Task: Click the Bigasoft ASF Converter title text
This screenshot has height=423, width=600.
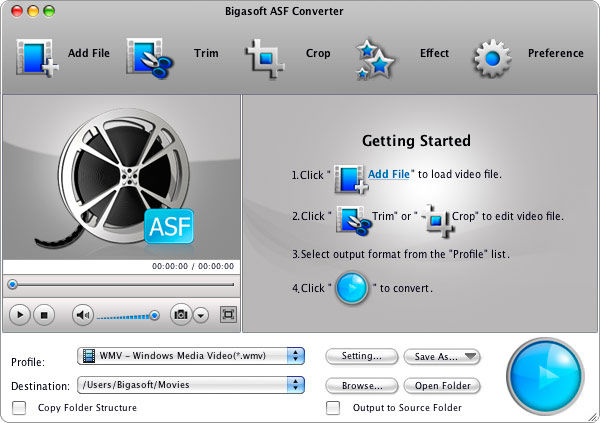Action: tap(284, 11)
